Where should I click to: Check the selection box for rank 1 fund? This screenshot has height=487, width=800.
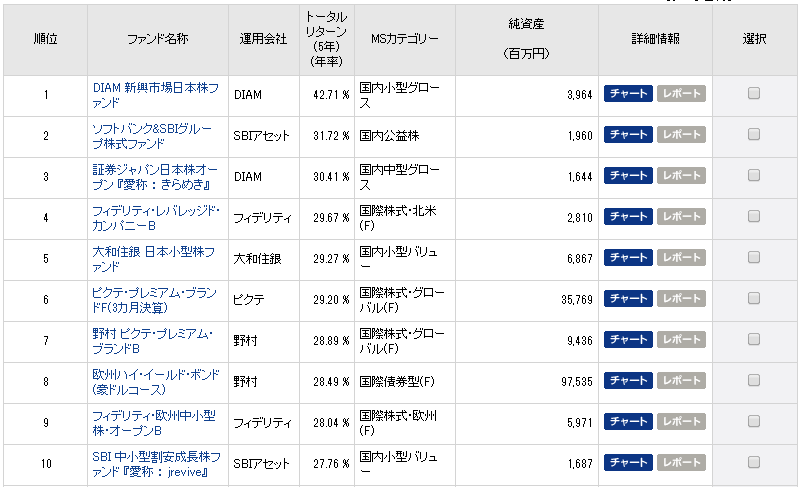click(754, 94)
